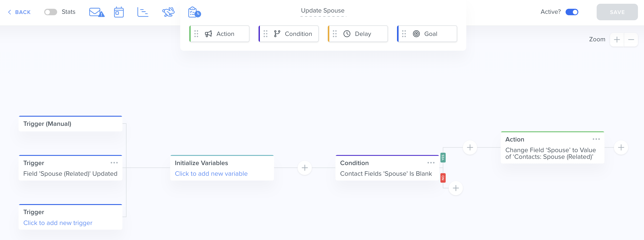The width and height of the screenshot is (644, 240).
Task: Add step after Initialize Variables
Action: 304,168
